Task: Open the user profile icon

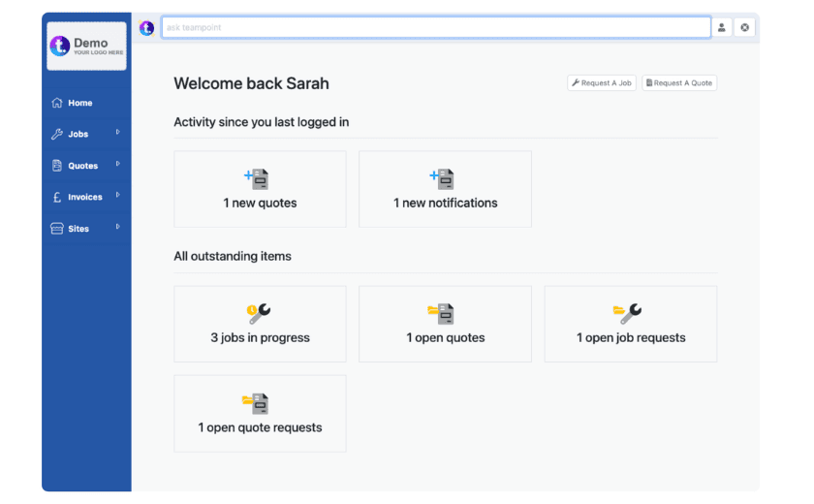Action: coord(721,27)
